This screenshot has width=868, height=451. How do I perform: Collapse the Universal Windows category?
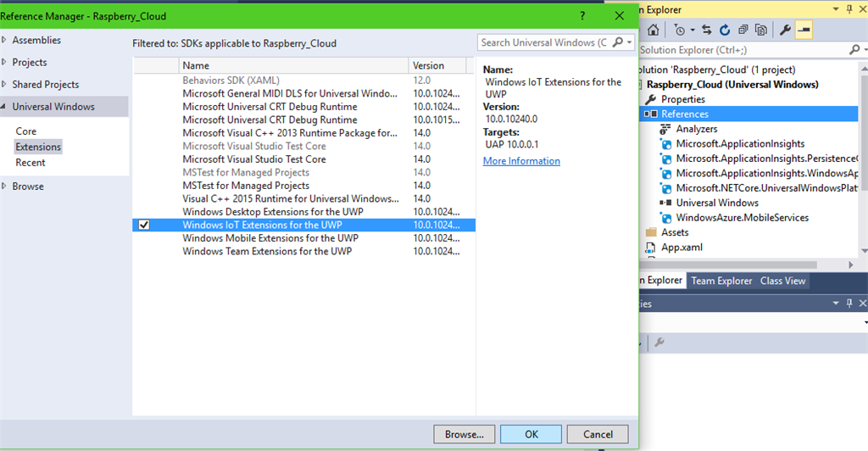(x=4, y=106)
